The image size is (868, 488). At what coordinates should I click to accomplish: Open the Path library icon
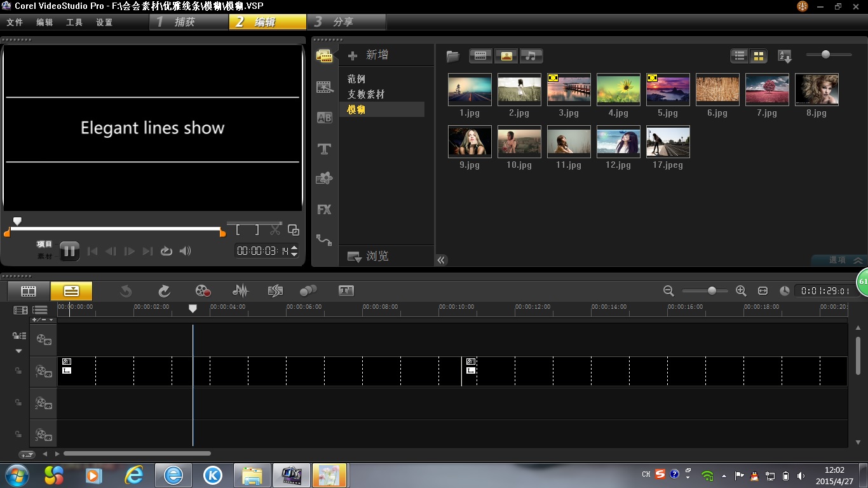pyautogui.click(x=325, y=240)
